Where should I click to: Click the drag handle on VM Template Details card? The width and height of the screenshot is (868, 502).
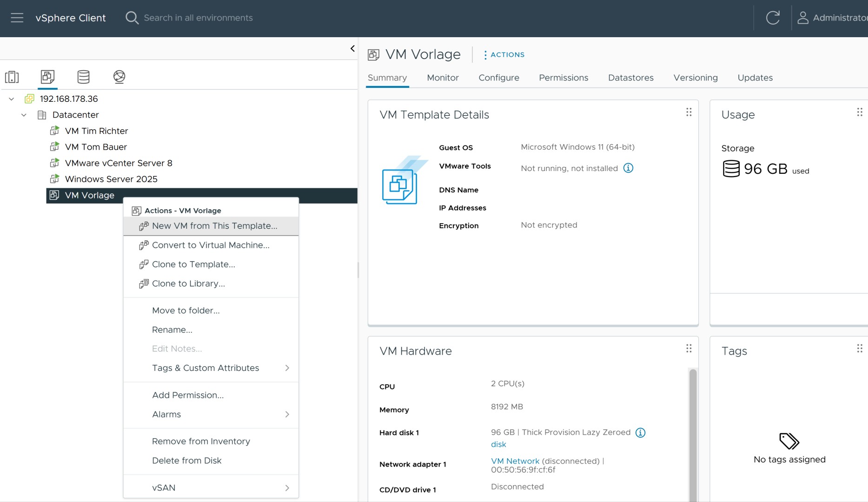point(689,112)
